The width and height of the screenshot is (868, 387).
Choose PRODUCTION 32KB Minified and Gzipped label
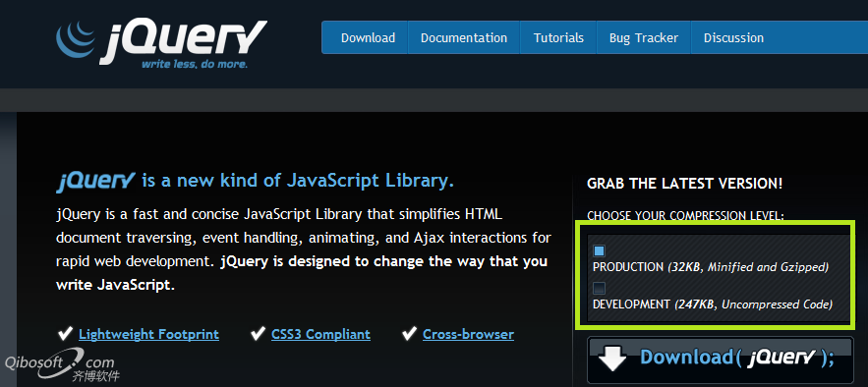pyautogui.click(x=711, y=267)
